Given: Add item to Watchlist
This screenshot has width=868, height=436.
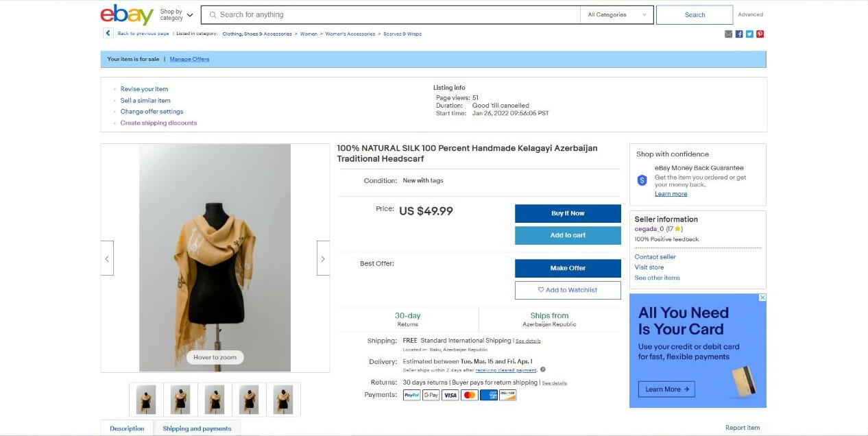Looking at the screenshot, I should tap(568, 290).
